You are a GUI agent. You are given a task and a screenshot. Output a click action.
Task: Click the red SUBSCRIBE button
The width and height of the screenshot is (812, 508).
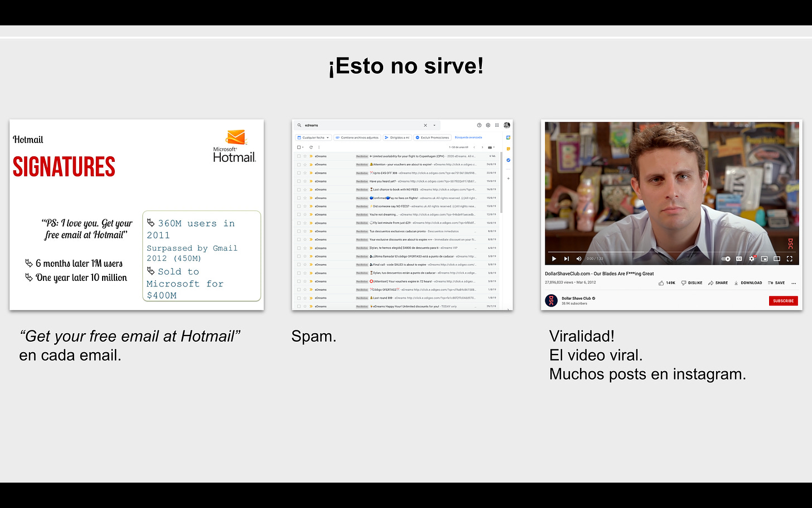[x=783, y=301]
